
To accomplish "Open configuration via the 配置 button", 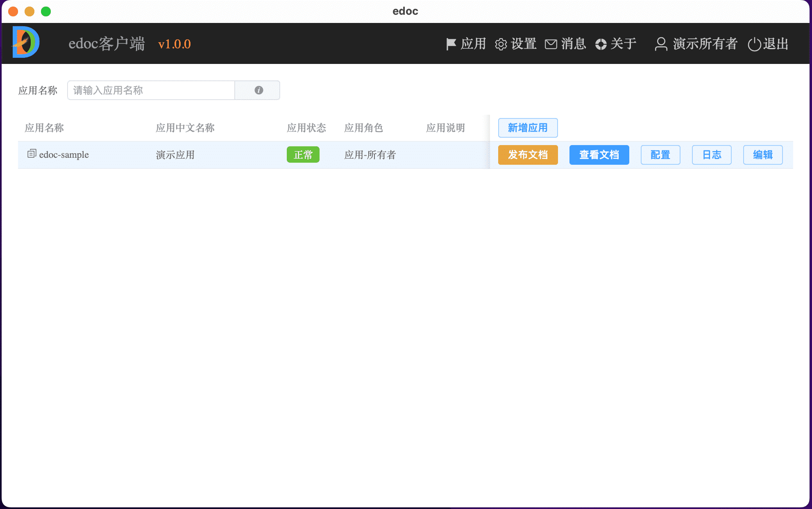I will coord(660,155).
